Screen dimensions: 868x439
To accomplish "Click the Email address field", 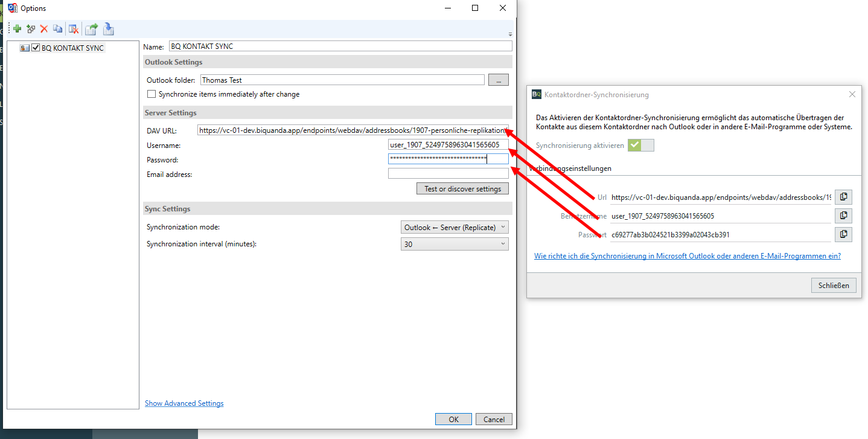I will tap(448, 173).
